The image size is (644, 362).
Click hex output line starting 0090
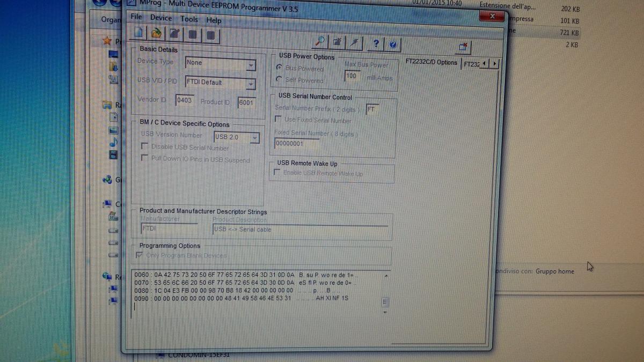coord(241,298)
